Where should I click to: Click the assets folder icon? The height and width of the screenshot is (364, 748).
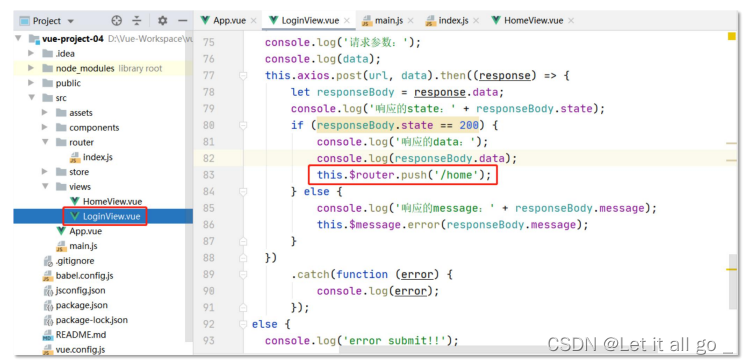pos(61,113)
